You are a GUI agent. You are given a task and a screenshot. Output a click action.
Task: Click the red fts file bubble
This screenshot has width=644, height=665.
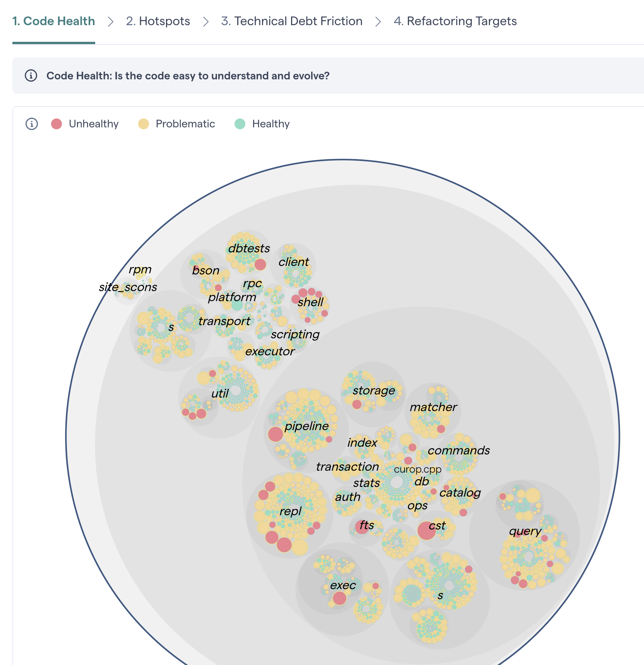click(362, 526)
